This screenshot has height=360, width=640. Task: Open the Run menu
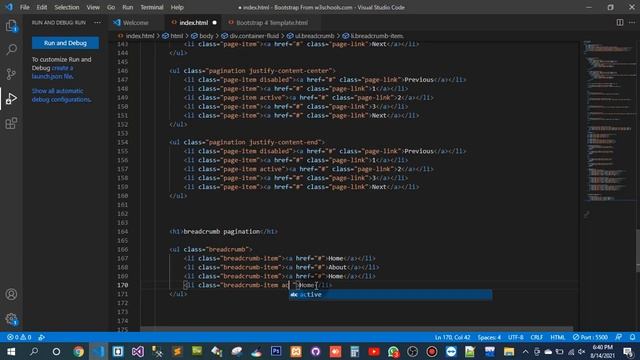(128, 7)
